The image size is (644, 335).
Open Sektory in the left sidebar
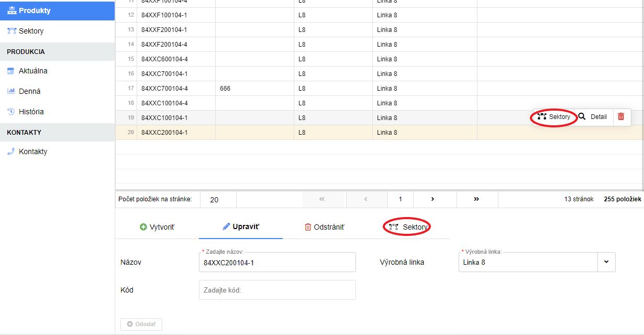click(x=31, y=31)
